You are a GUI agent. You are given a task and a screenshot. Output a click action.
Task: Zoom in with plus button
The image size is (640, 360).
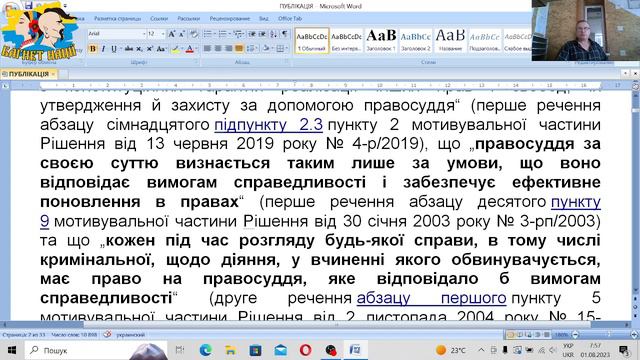(x=634, y=335)
